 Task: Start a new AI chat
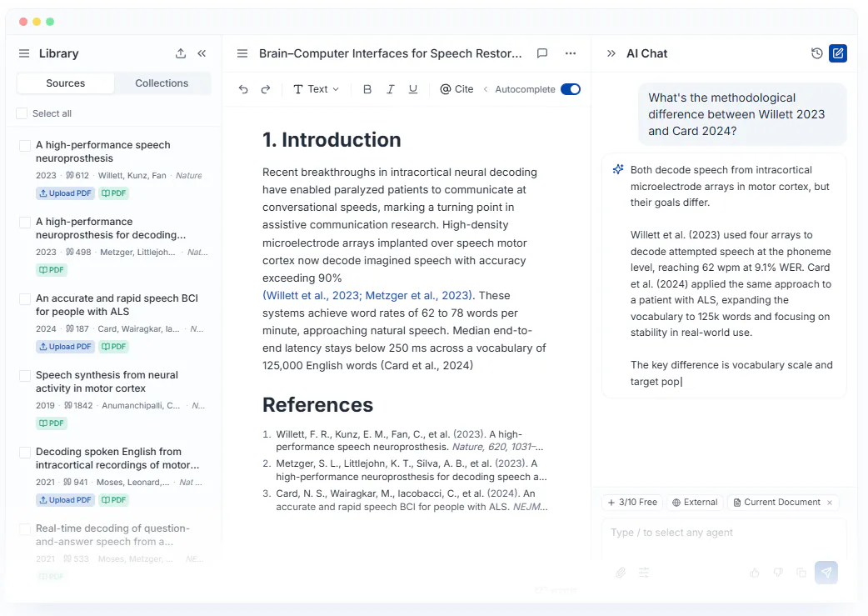838,53
